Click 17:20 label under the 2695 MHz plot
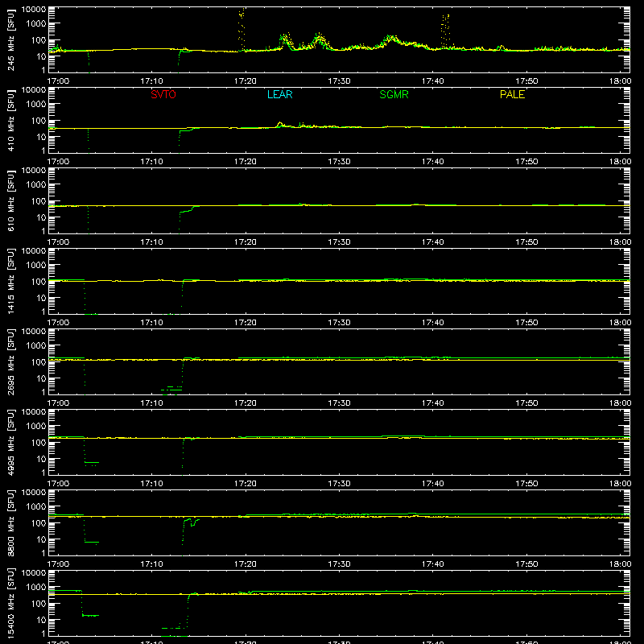 246,403
